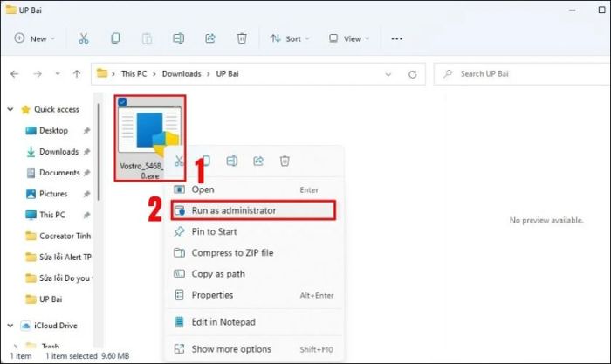Choose Pin to Start

[x=253, y=232]
